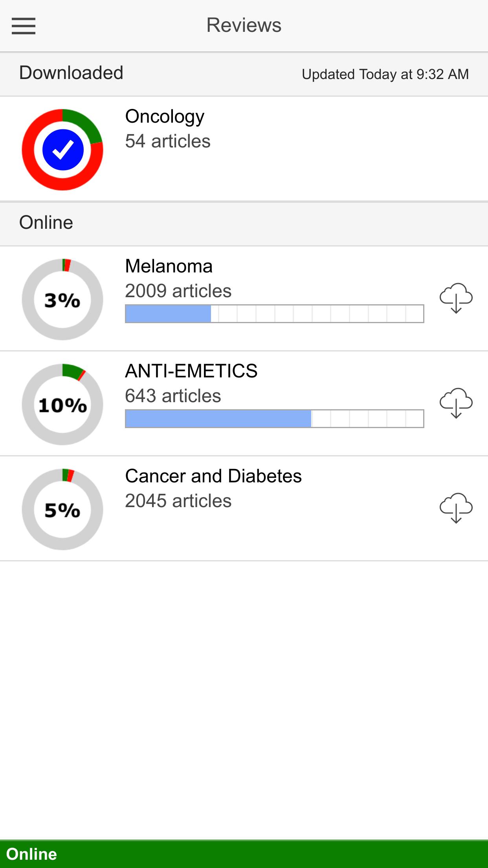Open the hamburger menu
The width and height of the screenshot is (488, 868).
point(24,26)
